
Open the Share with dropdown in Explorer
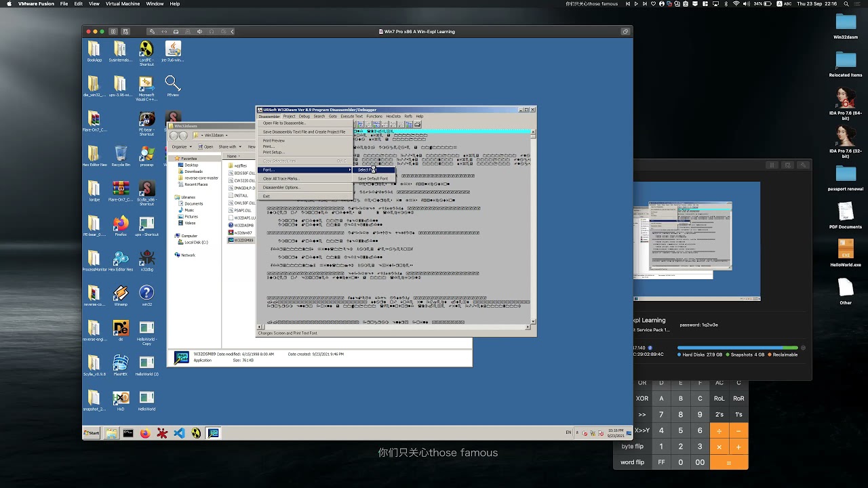(229, 146)
